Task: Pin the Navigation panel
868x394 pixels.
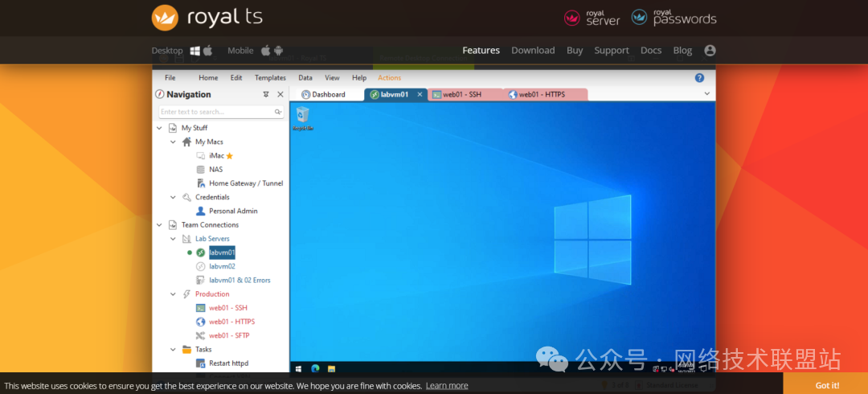Action: click(266, 94)
